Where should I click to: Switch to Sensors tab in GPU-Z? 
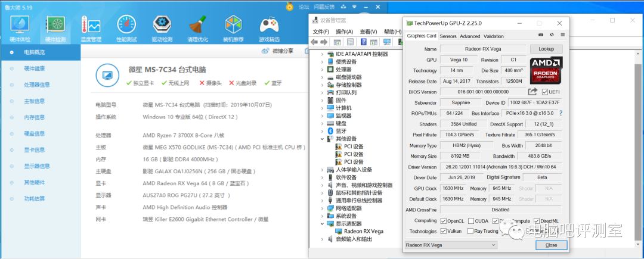pos(448,36)
